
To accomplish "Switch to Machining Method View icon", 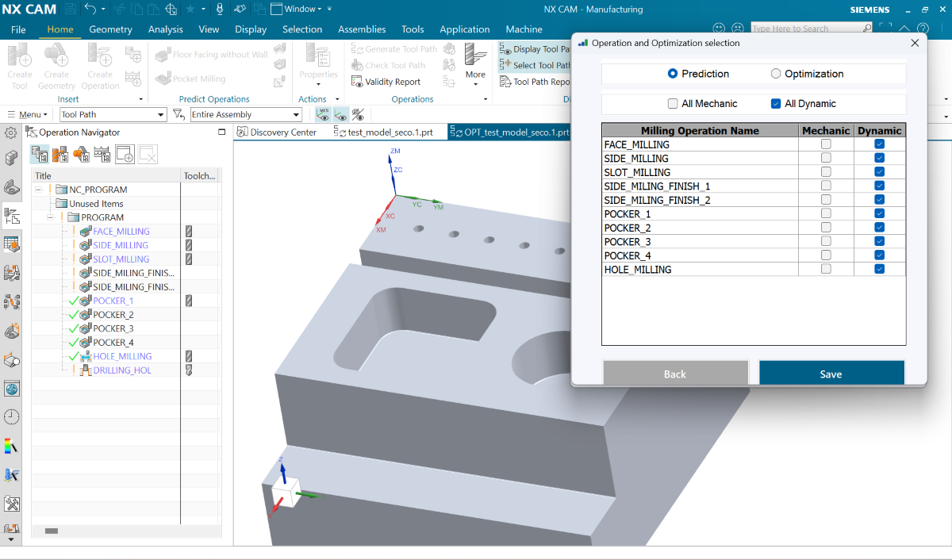I will click(102, 154).
